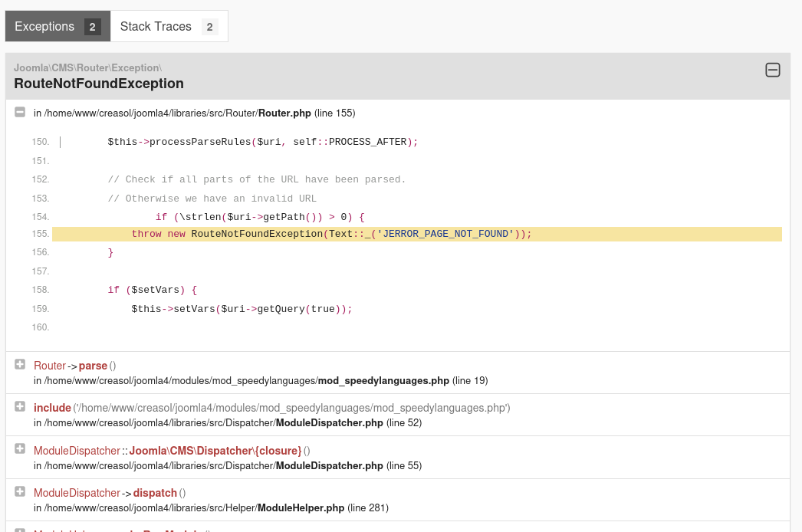The image size is (802, 532).
Task: Expand the Router->parse() trace row
Action: pyautogui.click(x=20, y=365)
